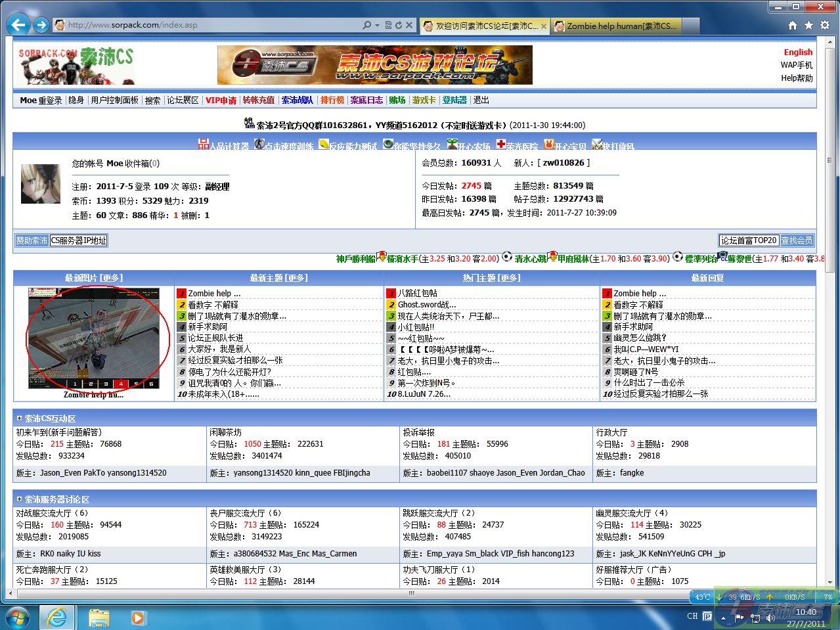Collapse the 索沛服务器讨论区 section
840x630 pixels.
tap(19, 499)
